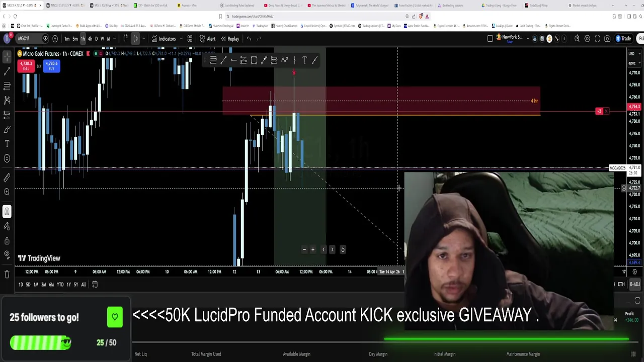Open the Indicators menu
This screenshot has width=644, height=362.
164,39
